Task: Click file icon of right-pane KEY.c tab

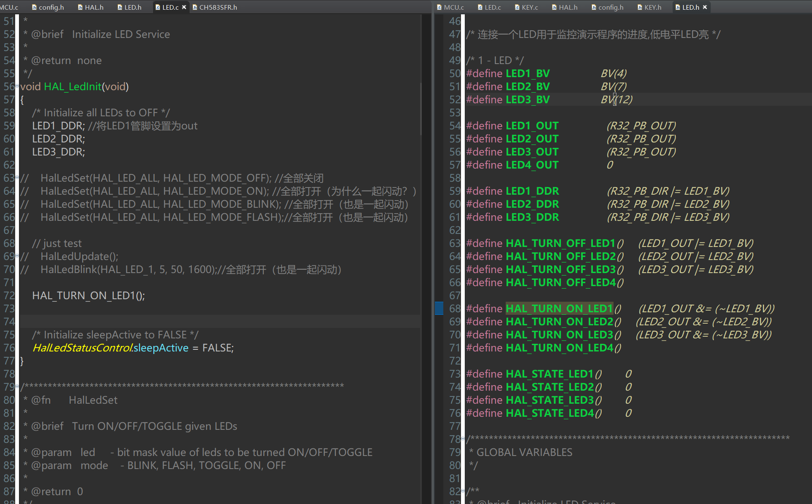Action: [x=517, y=7]
